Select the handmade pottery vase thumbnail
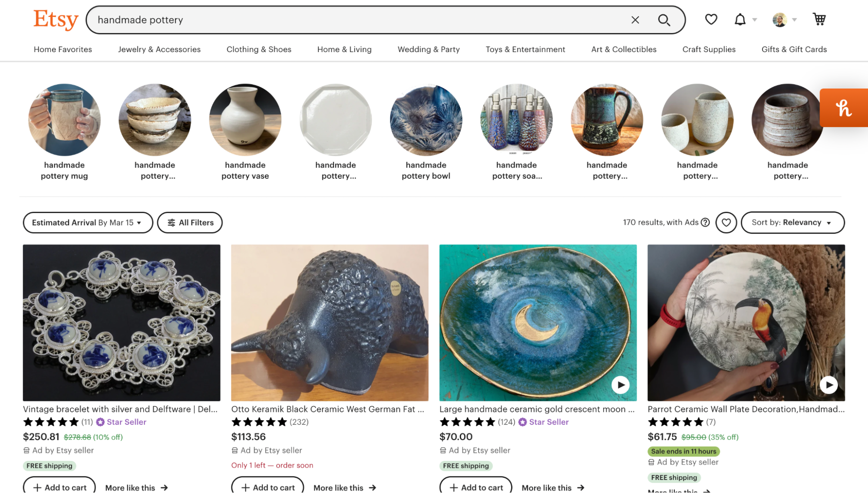Screen dimensions: 868x493 point(245,120)
